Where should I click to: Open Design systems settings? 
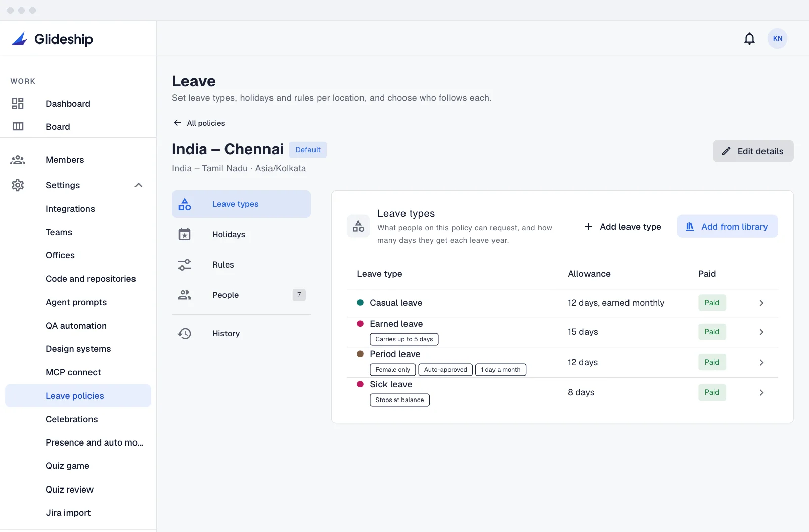[x=78, y=349]
